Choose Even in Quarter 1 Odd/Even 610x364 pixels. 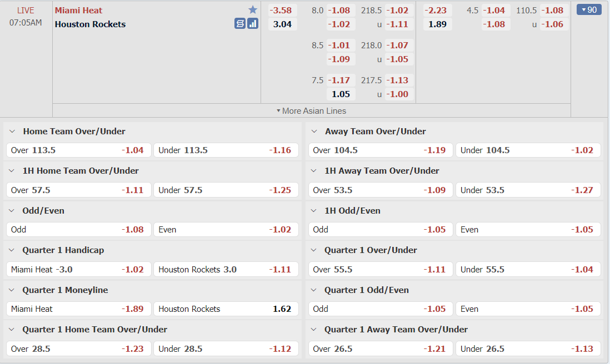(528, 309)
